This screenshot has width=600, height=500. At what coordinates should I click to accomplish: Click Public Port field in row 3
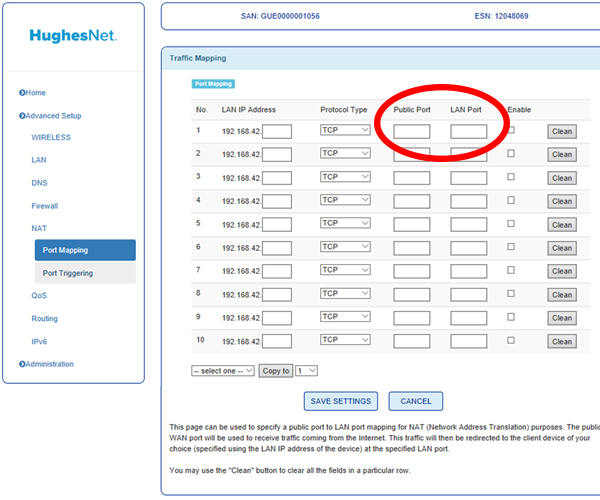pos(412,178)
